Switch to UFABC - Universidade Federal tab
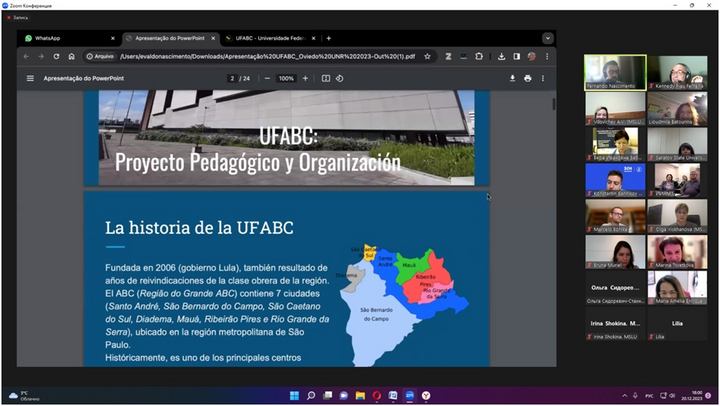This screenshot has width=720, height=406. click(x=268, y=38)
